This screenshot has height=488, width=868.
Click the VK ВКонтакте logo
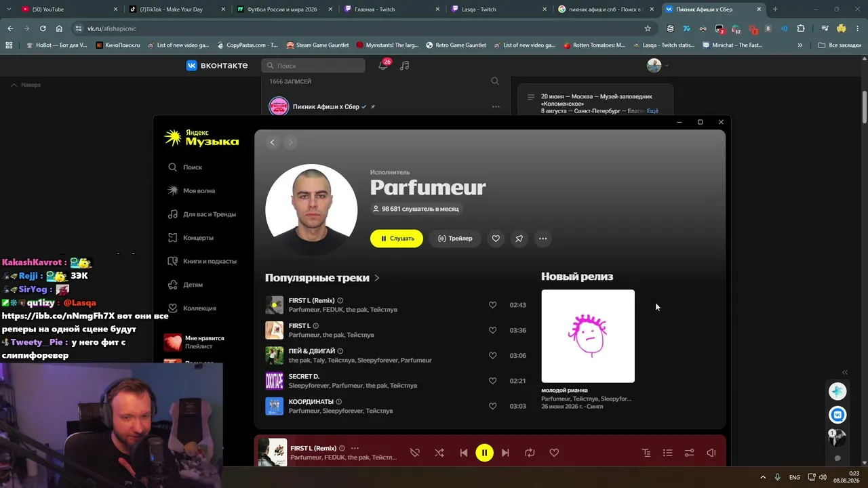coord(218,66)
